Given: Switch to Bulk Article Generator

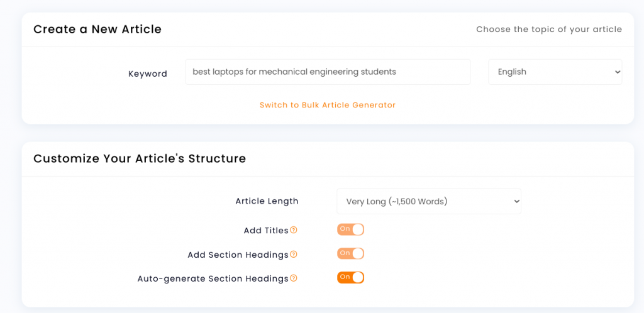Looking at the screenshot, I should [327, 105].
